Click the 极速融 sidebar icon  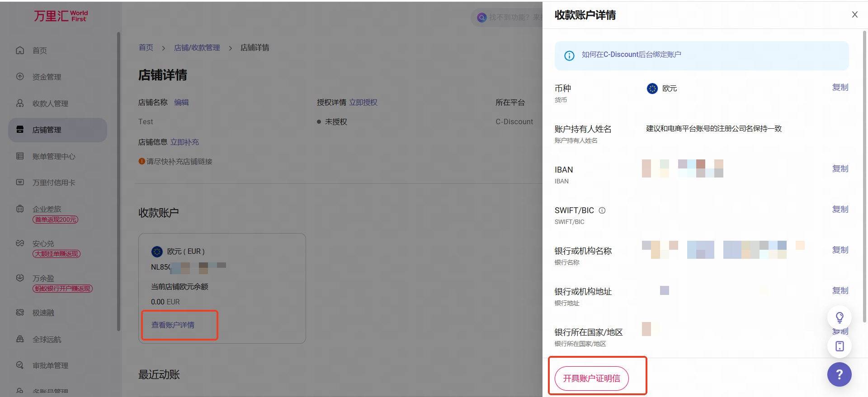click(x=20, y=312)
